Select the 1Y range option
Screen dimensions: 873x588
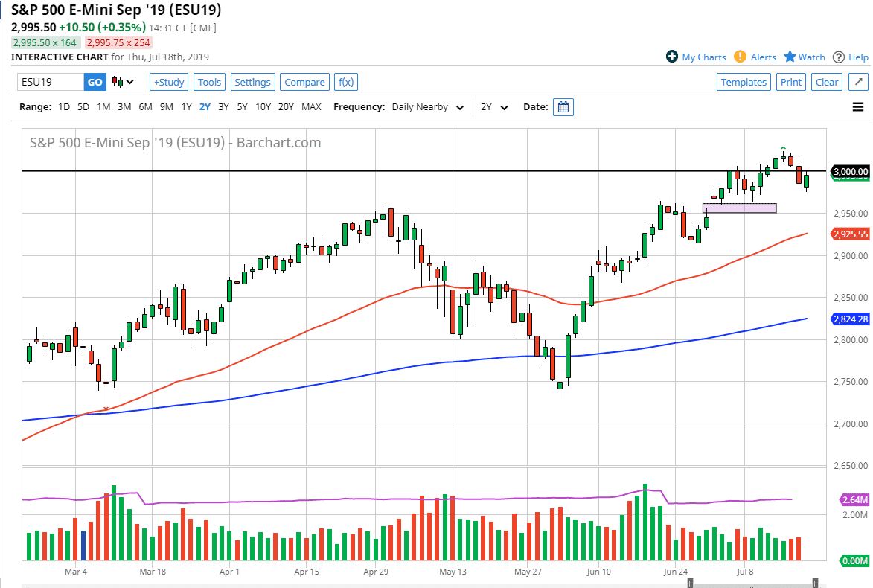pos(186,107)
